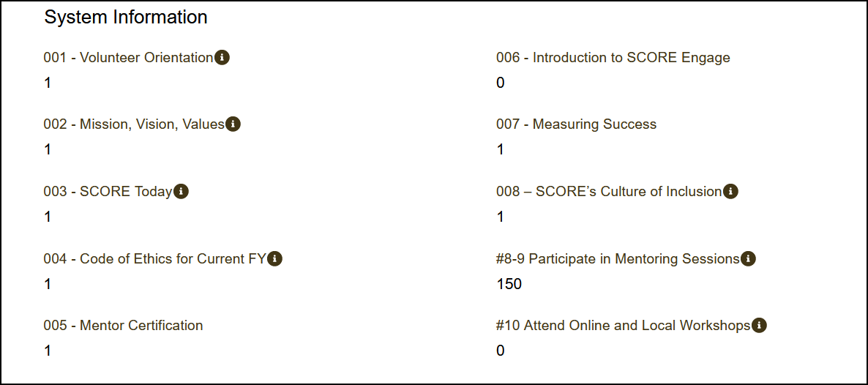
Task: Select the 0 value under Attend Online Workshops
Action: point(501,351)
